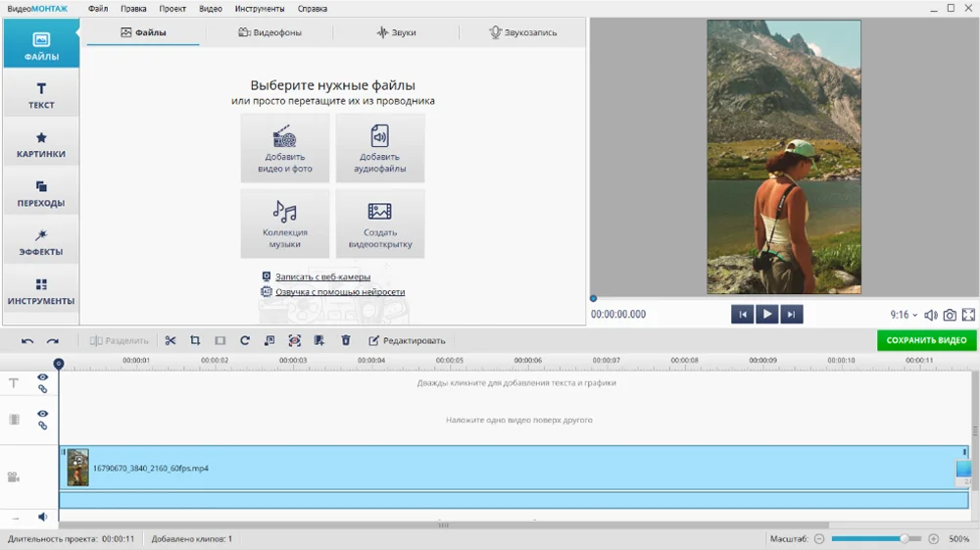Open the Видео menu

pyautogui.click(x=211, y=9)
